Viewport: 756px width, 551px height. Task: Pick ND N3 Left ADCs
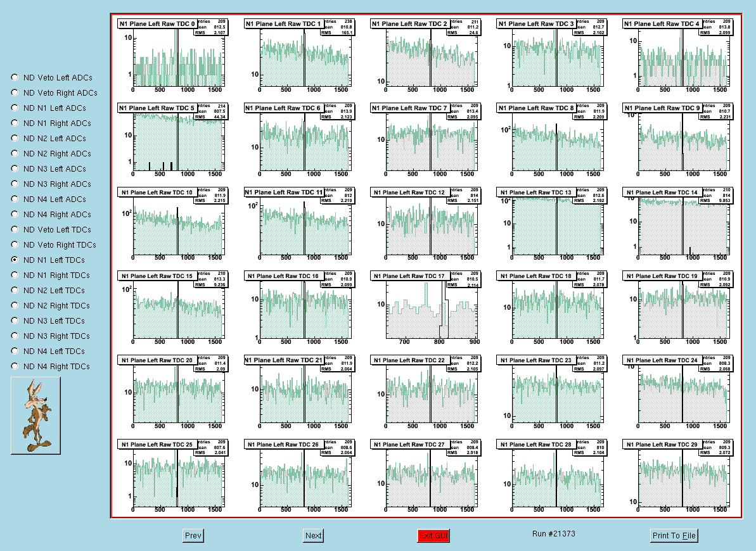tap(15, 168)
